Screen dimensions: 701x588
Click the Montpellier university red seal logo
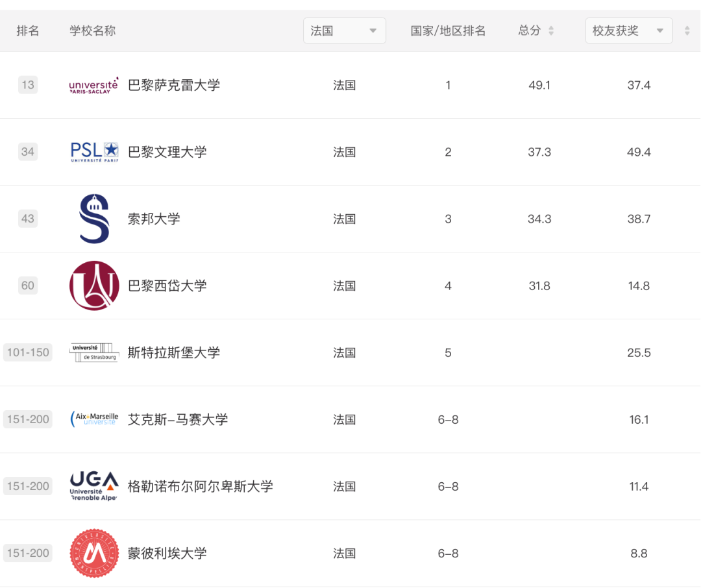[94, 553]
